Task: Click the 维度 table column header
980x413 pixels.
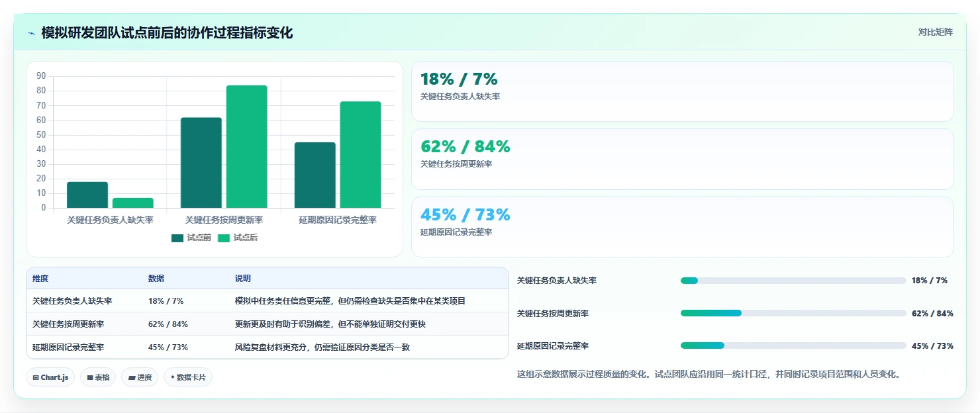Action: pyautogui.click(x=40, y=279)
